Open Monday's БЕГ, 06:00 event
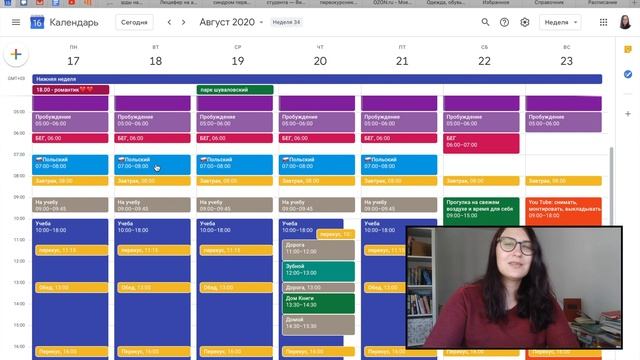This screenshot has width=640, height=360. coord(70,138)
